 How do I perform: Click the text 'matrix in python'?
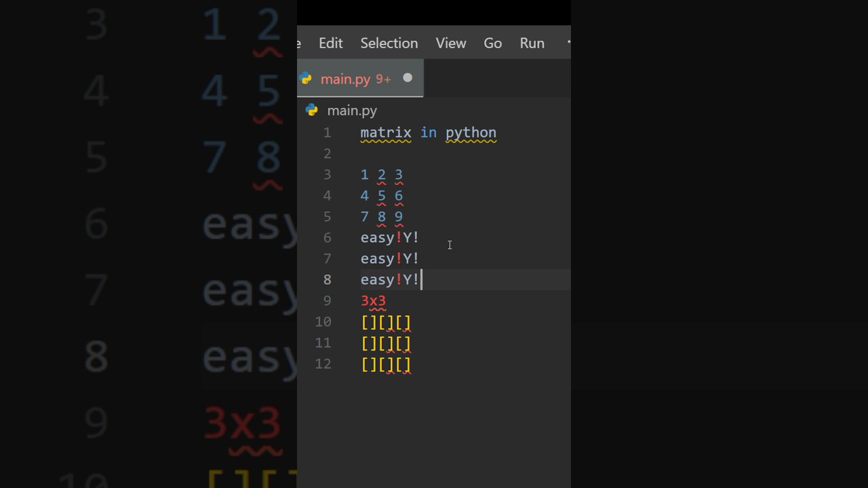click(429, 132)
